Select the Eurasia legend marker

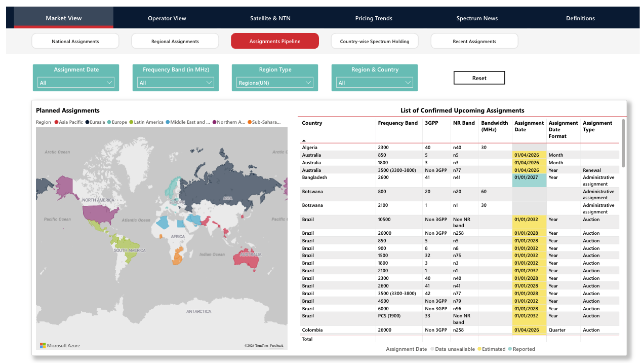tap(88, 122)
